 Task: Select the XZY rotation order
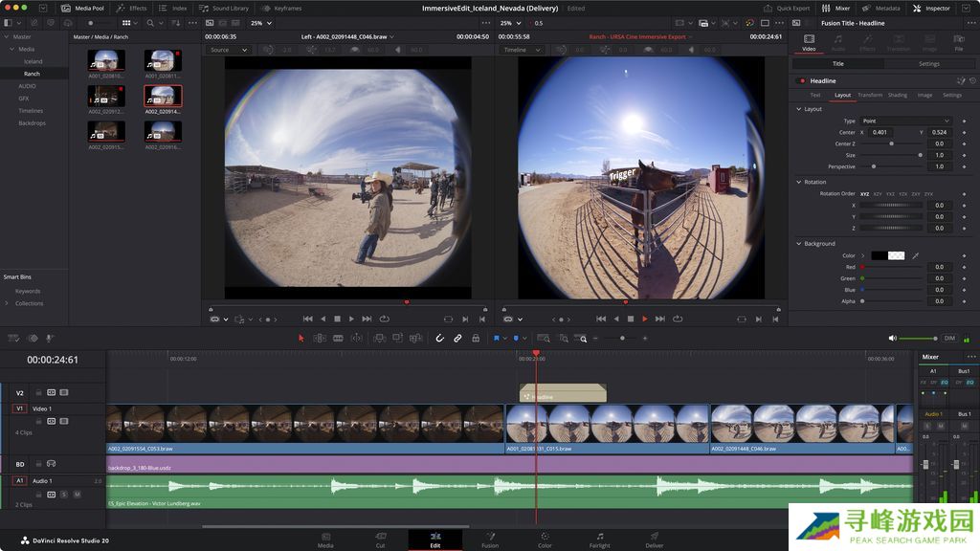pyautogui.click(x=878, y=194)
